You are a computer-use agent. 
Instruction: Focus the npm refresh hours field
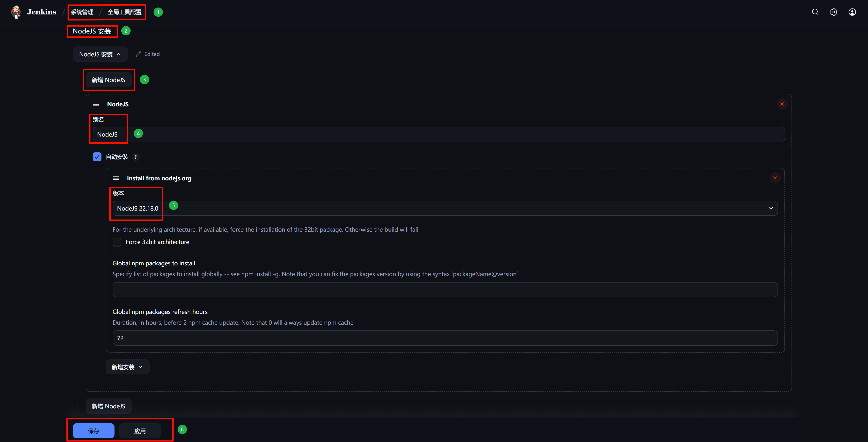pos(445,338)
